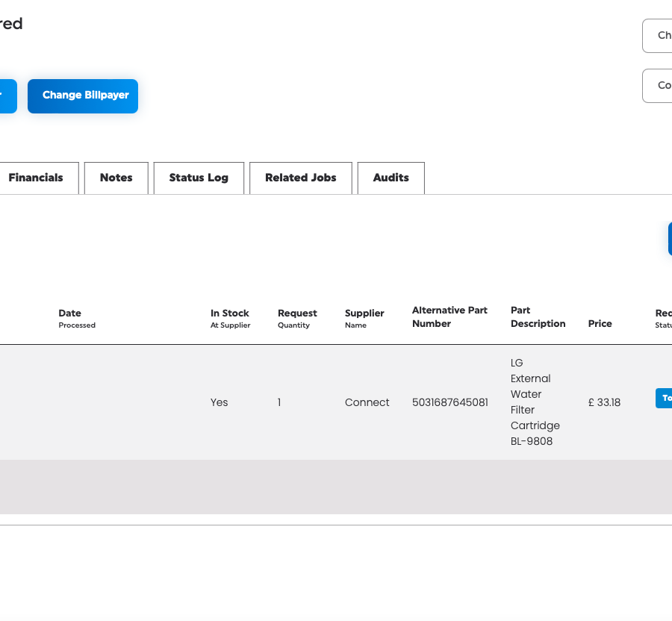Click the Alternative Part Number column header
672x621 pixels.
pyautogui.click(x=449, y=316)
